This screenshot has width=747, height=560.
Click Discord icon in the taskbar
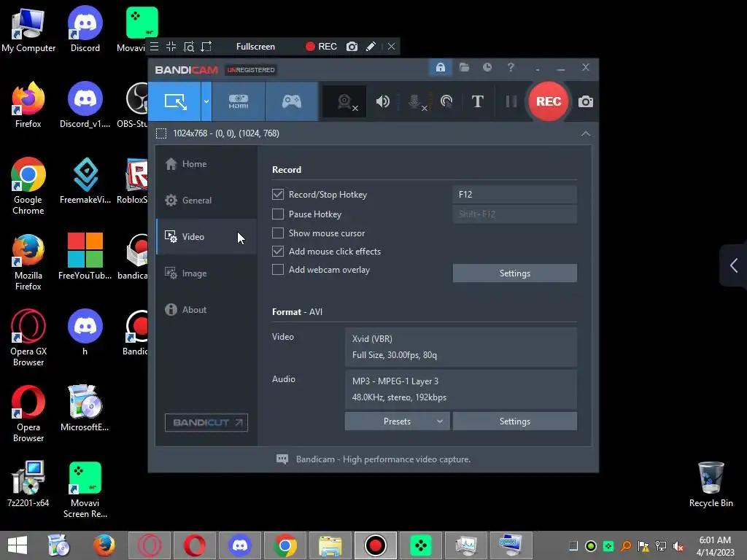239,545
